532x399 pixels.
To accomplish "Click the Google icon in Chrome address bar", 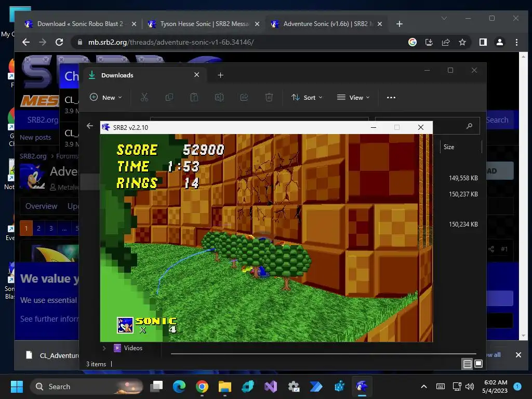I will click(x=412, y=42).
